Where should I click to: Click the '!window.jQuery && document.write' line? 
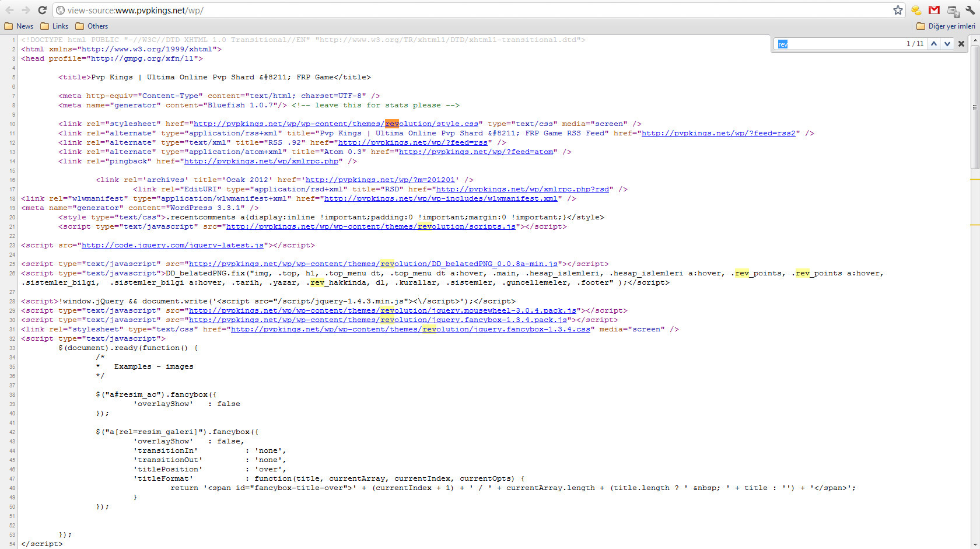[268, 301]
